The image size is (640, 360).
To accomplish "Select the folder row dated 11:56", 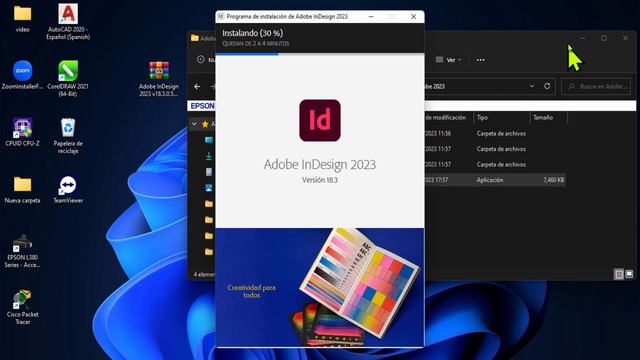I will click(x=495, y=133).
